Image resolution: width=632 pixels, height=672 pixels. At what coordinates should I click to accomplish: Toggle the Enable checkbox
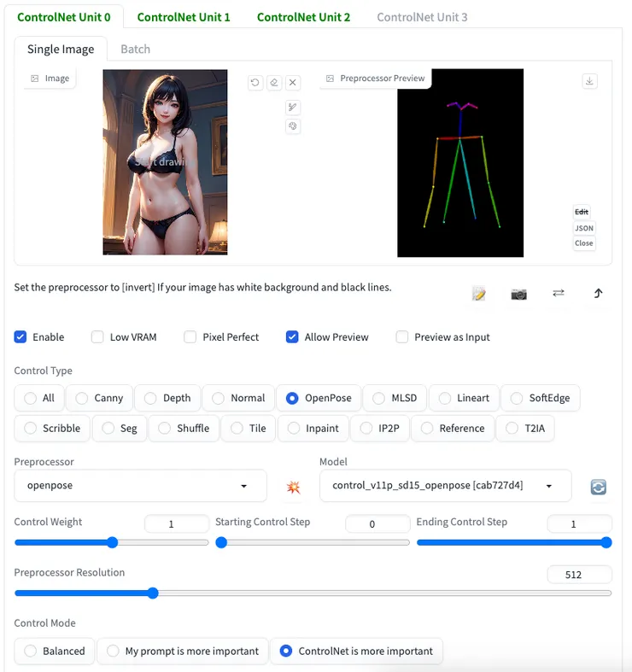20,337
